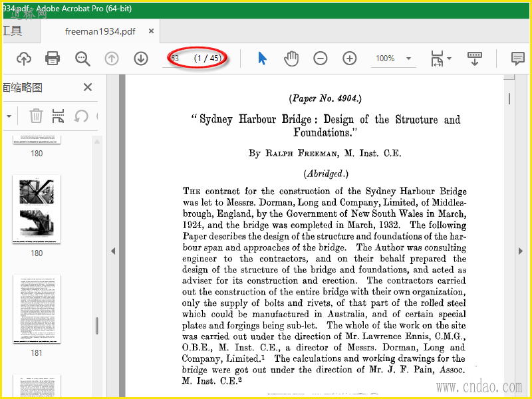The width and height of the screenshot is (532, 399).
Task: Go to previous page arrow button
Action: 112,59
